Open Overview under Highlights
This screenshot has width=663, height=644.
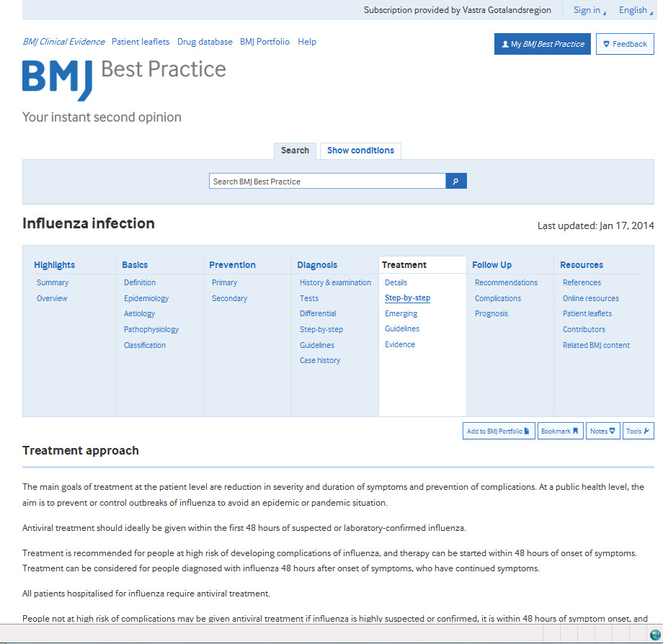click(52, 298)
